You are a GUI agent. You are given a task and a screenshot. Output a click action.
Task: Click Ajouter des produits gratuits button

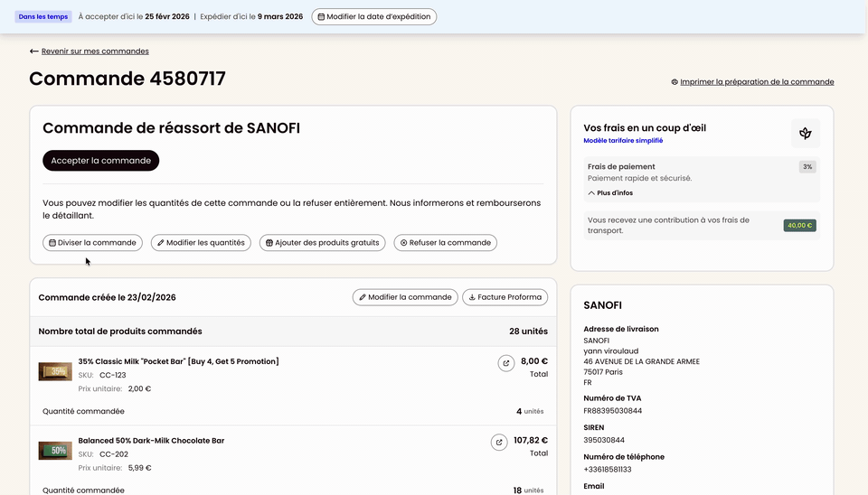pyautogui.click(x=322, y=243)
